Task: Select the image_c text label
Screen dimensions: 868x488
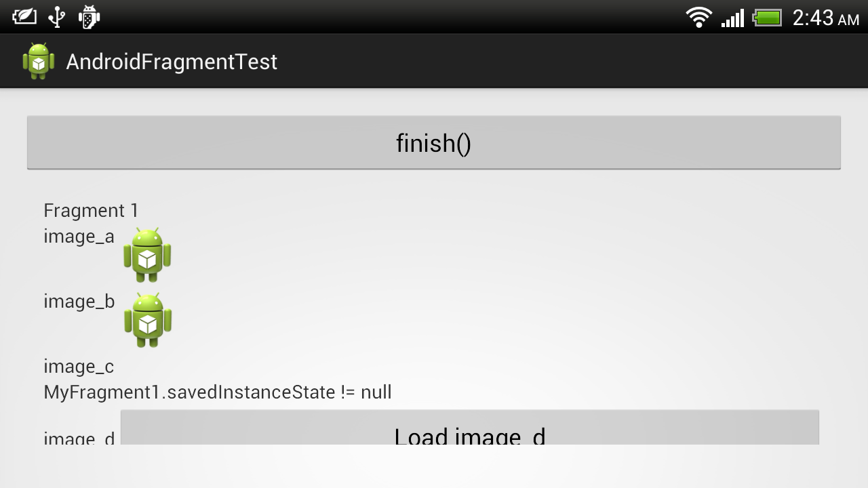Action: pyautogui.click(x=79, y=366)
